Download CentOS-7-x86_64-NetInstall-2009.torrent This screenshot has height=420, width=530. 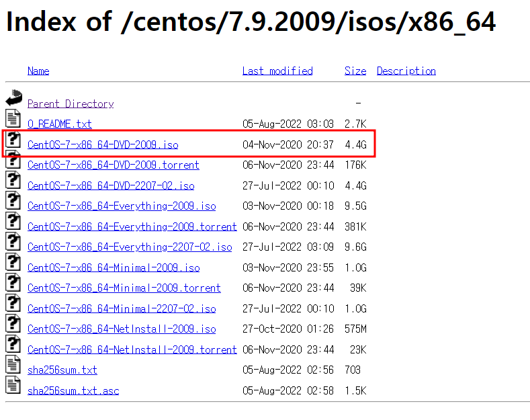(132, 349)
